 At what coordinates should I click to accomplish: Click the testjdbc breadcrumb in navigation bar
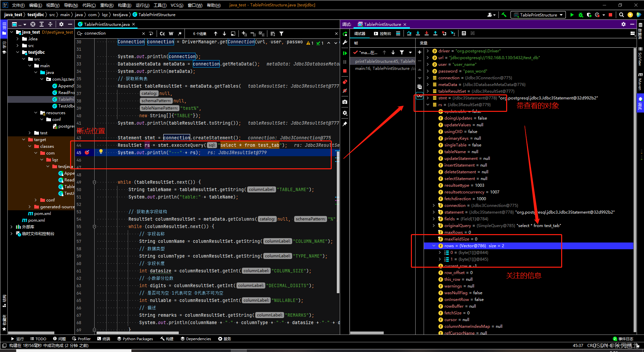point(36,15)
